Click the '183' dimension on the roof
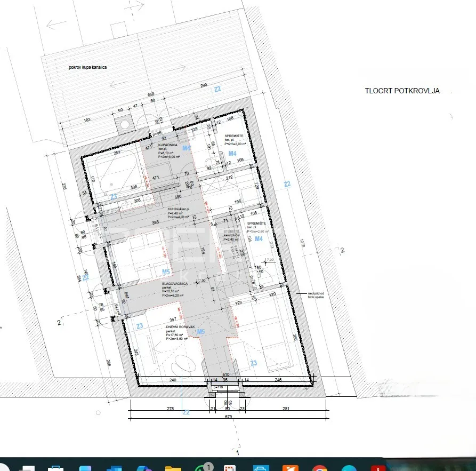Screen dimensions: 476x471 point(87,119)
